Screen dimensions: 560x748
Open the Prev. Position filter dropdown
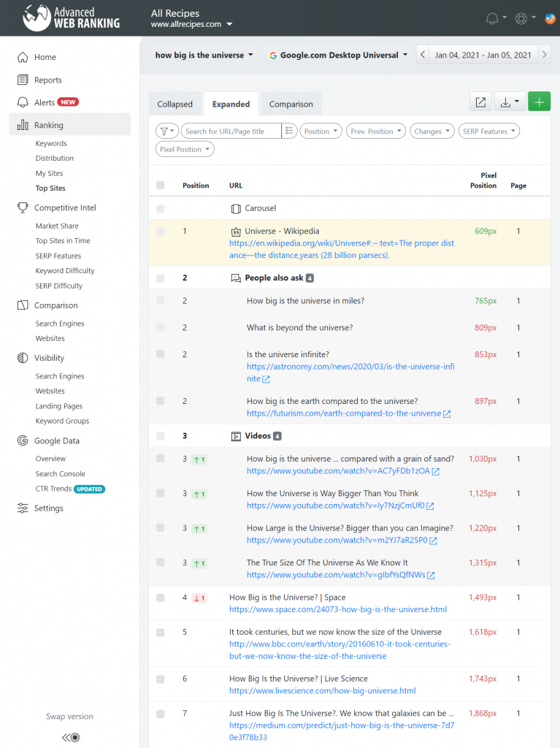[x=376, y=131]
